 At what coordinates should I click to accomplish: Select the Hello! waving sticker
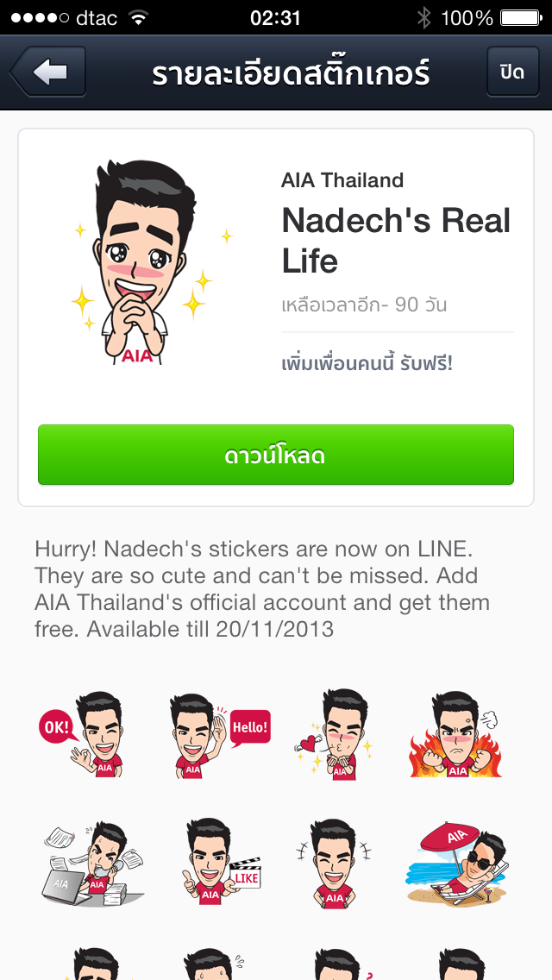(x=219, y=734)
